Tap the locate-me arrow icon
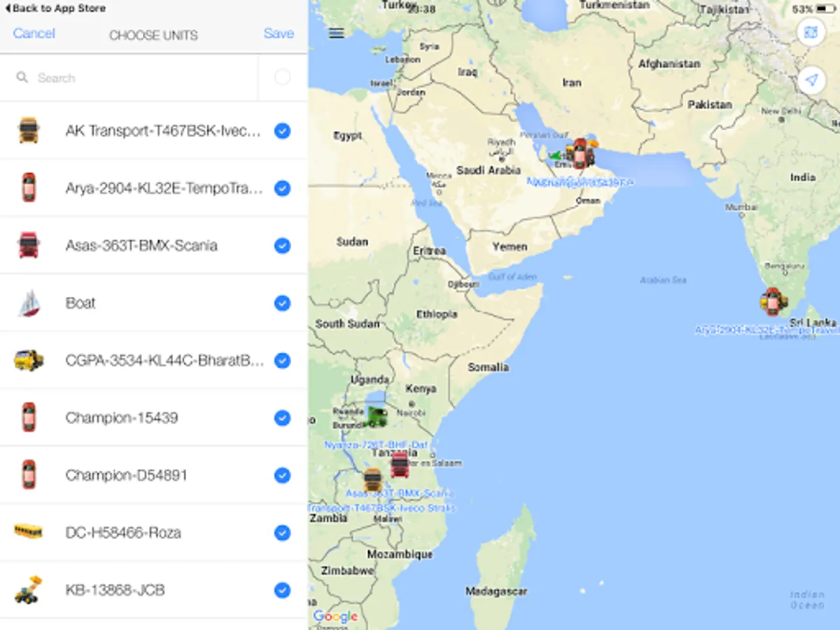Image resolution: width=840 pixels, height=630 pixels. tap(811, 80)
